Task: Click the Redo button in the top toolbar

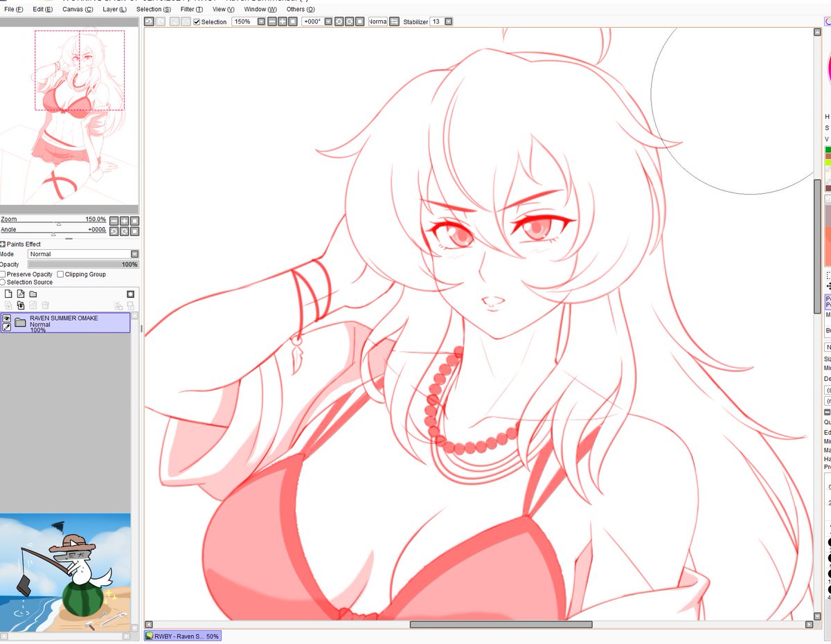Action: [x=161, y=21]
